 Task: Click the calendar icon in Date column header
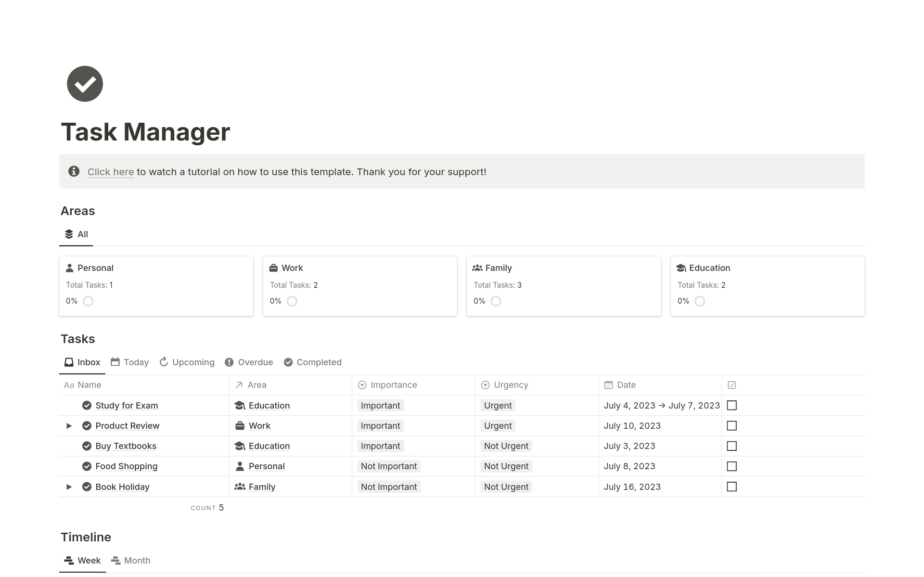[x=608, y=385]
